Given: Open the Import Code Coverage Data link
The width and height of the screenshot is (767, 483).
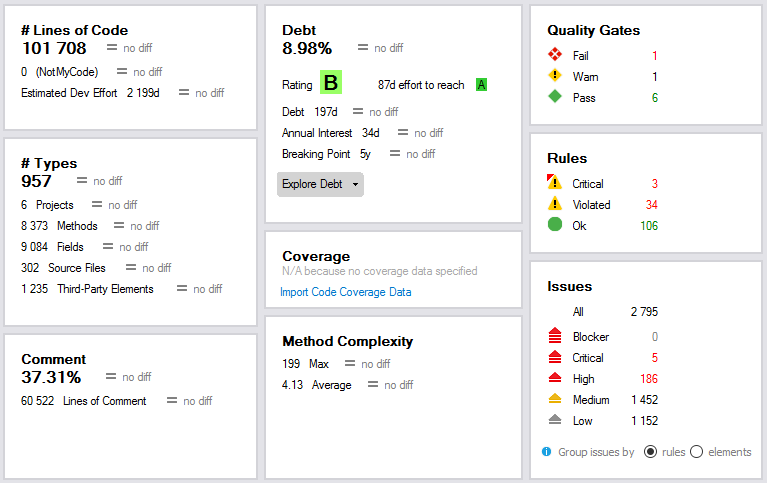Looking at the screenshot, I should click(x=345, y=292).
